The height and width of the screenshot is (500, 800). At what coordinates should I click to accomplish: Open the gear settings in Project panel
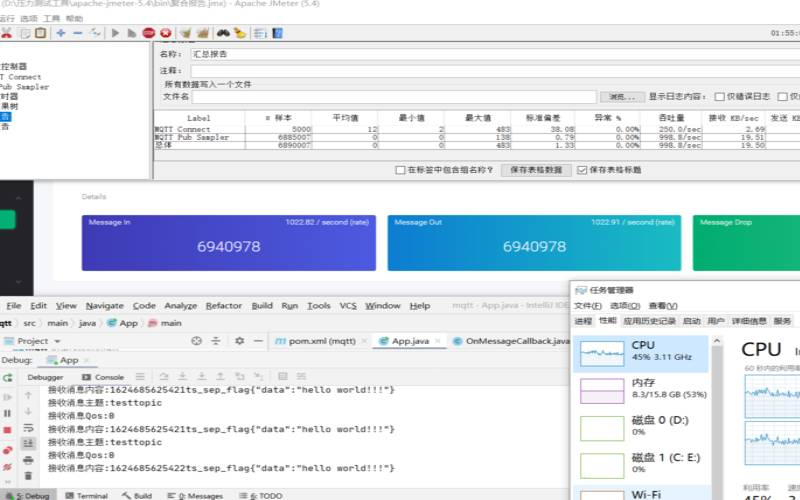point(239,341)
